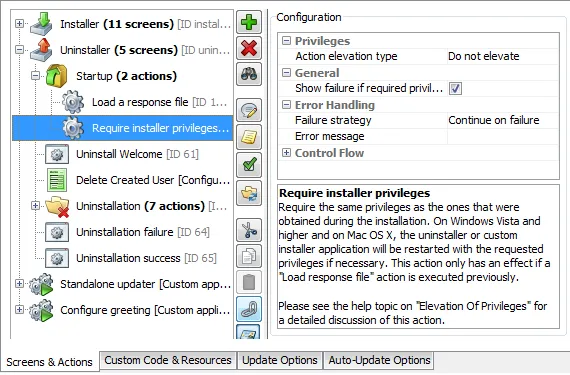Expand the Configure greeting node

[19, 310]
